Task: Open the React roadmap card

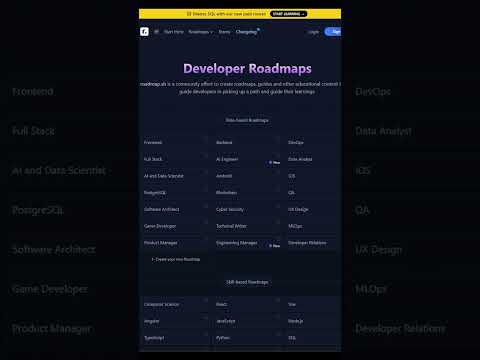Action: [x=248, y=304]
